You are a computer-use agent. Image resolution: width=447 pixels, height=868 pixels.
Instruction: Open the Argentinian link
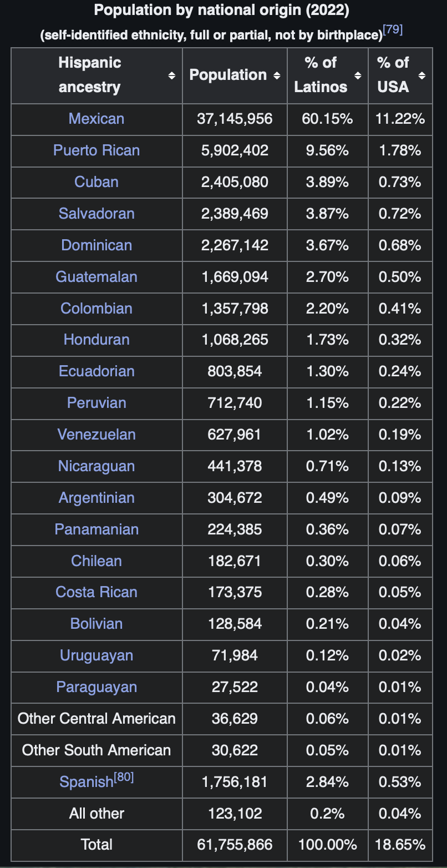click(x=96, y=498)
